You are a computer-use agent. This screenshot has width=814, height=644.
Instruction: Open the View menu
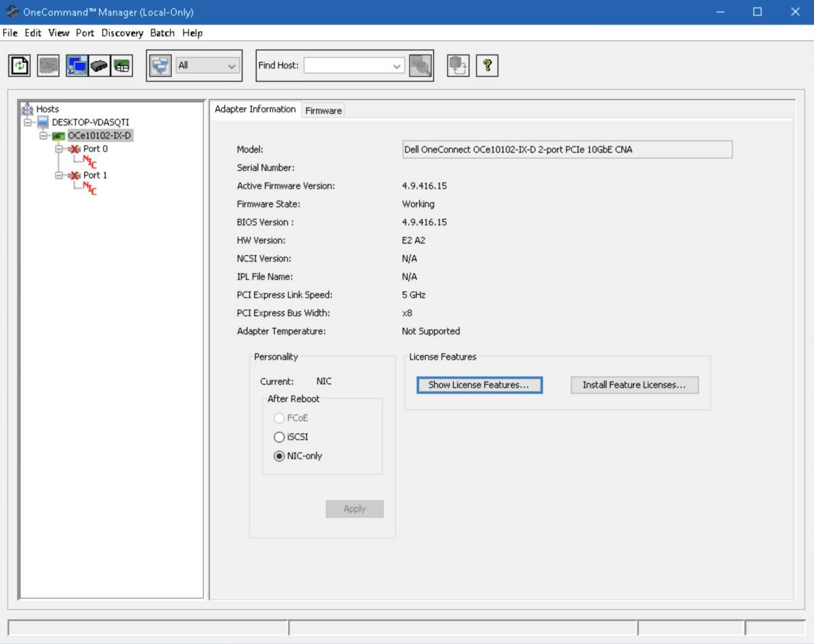click(59, 33)
